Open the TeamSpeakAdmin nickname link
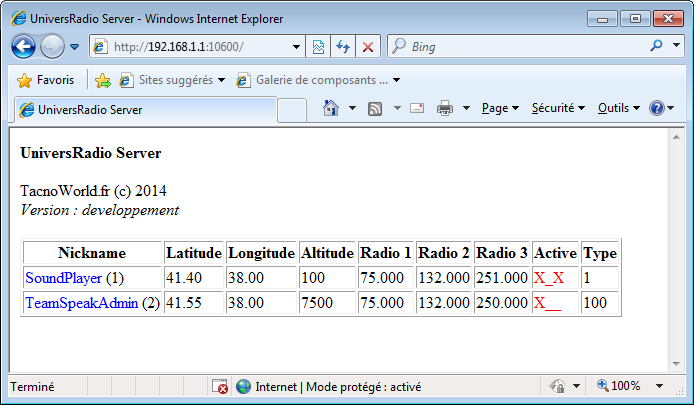This screenshot has width=694, height=405. (x=81, y=302)
